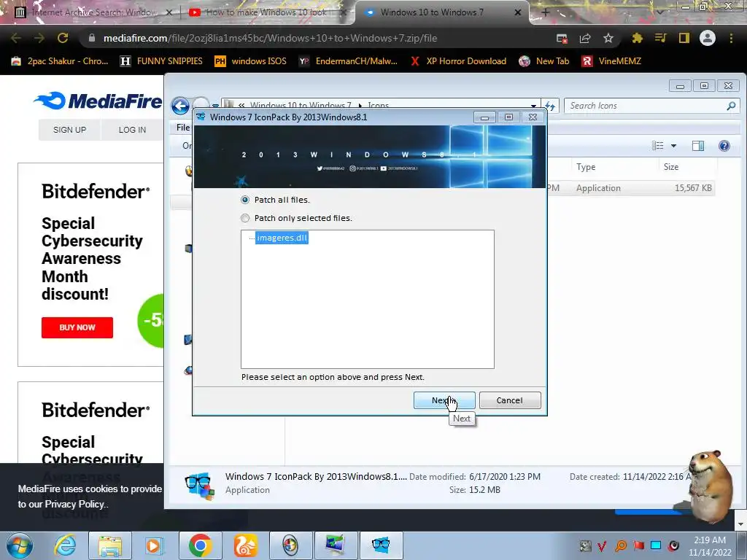Click BUY NOW in Bitdefender ad

(77, 327)
